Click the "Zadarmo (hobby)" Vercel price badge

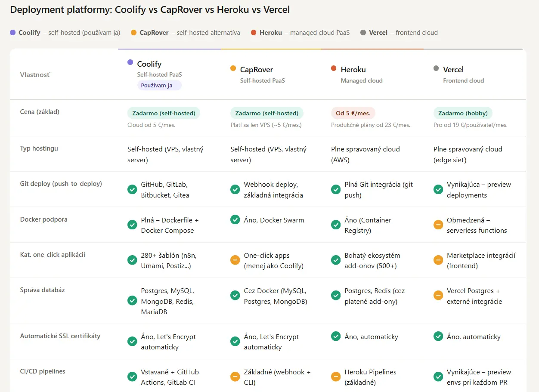(463, 113)
